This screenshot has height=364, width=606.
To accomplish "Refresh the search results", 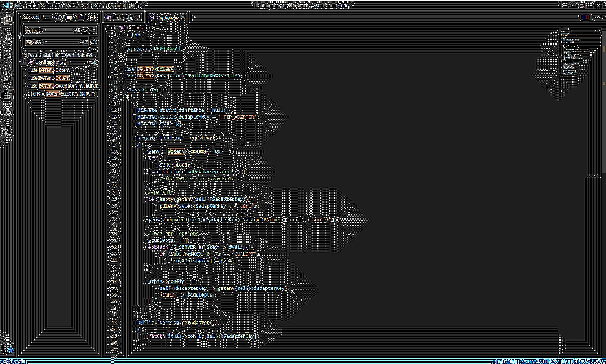I will click(x=57, y=17).
